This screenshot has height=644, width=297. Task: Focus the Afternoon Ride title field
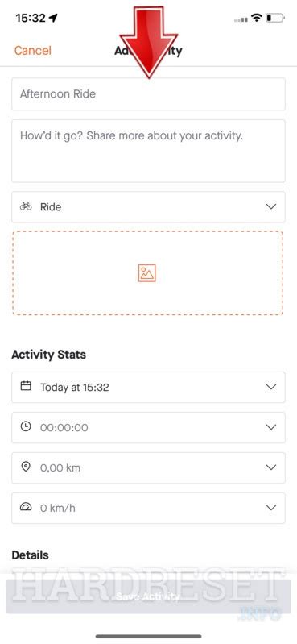tap(148, 94)
